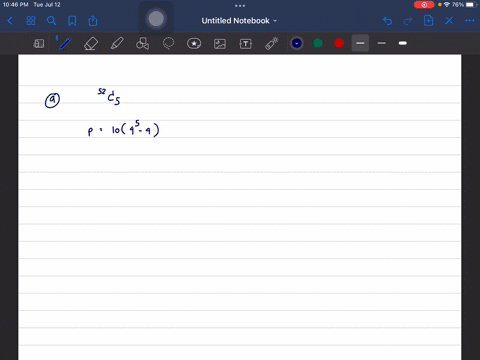This screenshot has height=360, width=480.
Task: Tap the circled 'a' handwritten label
Action: [x=52, y=100]
